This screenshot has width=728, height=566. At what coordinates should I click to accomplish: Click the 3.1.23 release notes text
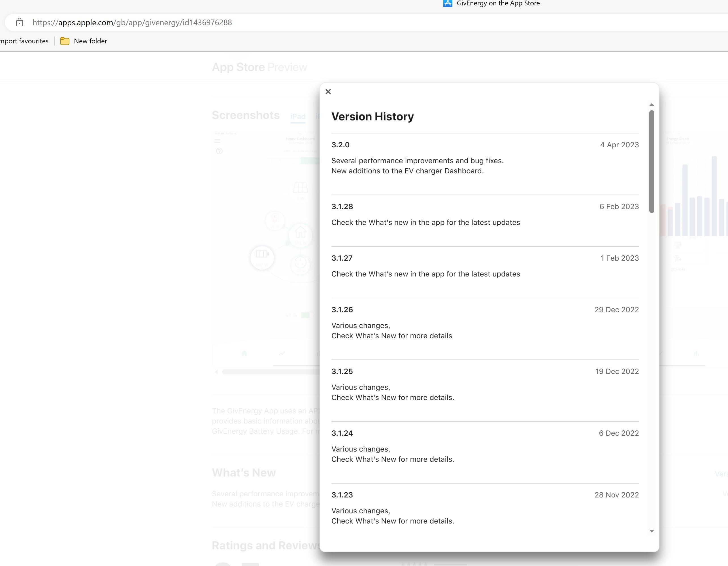[x=393, y=516]
